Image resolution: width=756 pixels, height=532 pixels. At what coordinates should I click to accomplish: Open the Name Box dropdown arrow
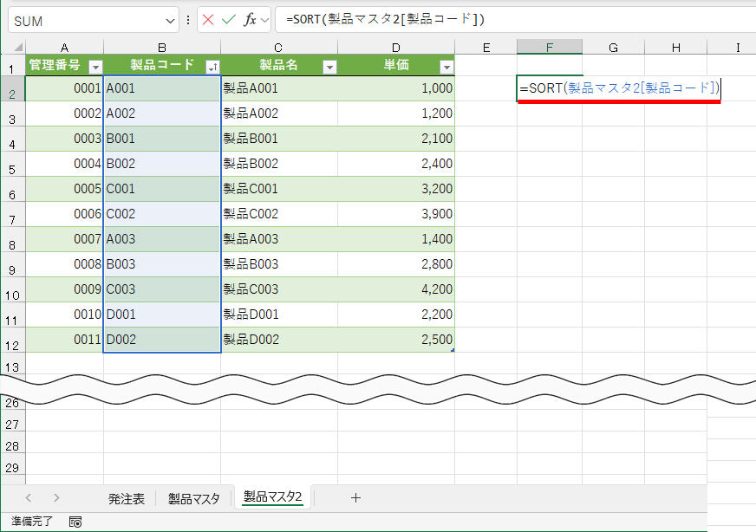click(170, 19)
